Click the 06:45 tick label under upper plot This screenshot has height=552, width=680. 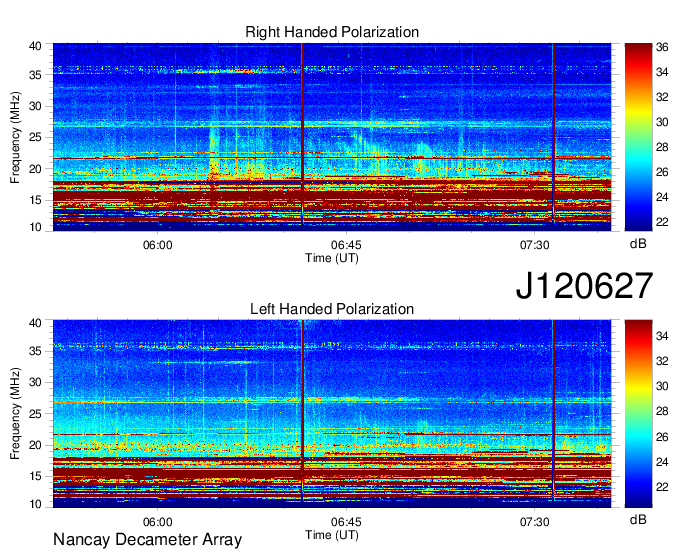[346, 245]
